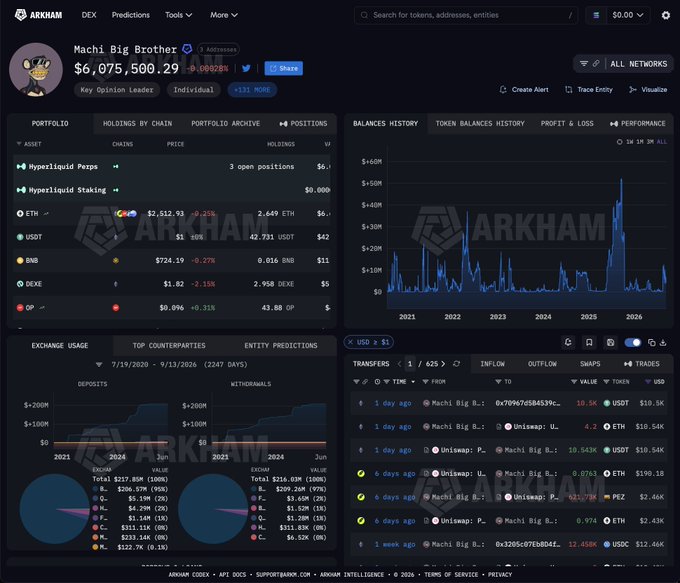Image resolution: width=680 pixels, height=583 pixels.
Task: Open the TIME column sort dropdown
Action: click(413, 382)
